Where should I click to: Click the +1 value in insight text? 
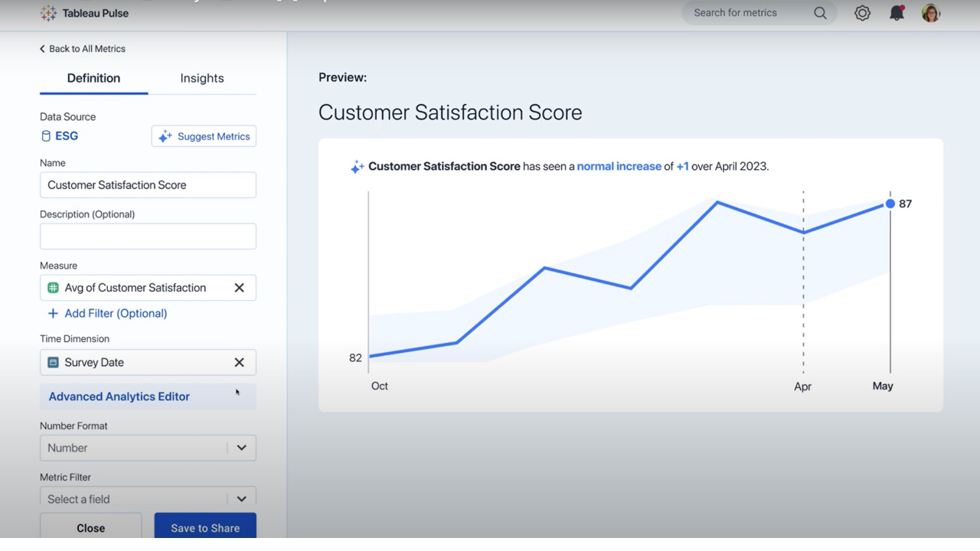682,166
